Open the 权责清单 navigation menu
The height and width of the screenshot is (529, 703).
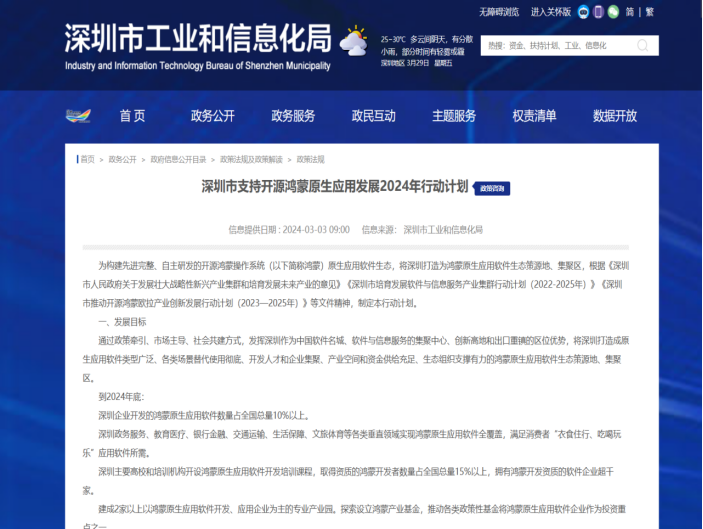click(534, 116)
